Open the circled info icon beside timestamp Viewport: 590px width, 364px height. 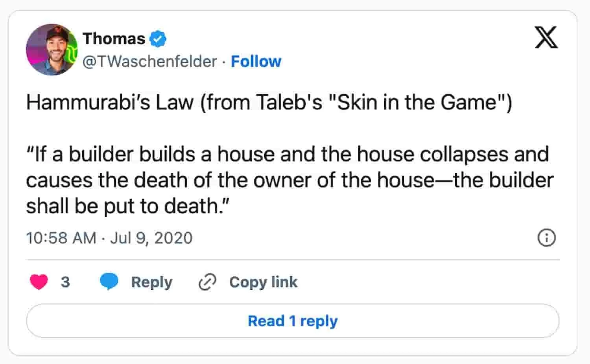tap(546, 238)
